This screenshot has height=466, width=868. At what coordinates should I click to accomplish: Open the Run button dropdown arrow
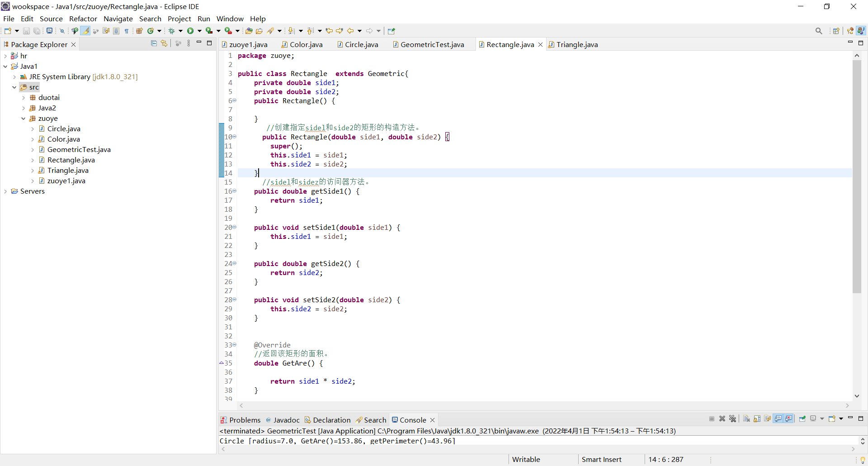click(199, 31)
